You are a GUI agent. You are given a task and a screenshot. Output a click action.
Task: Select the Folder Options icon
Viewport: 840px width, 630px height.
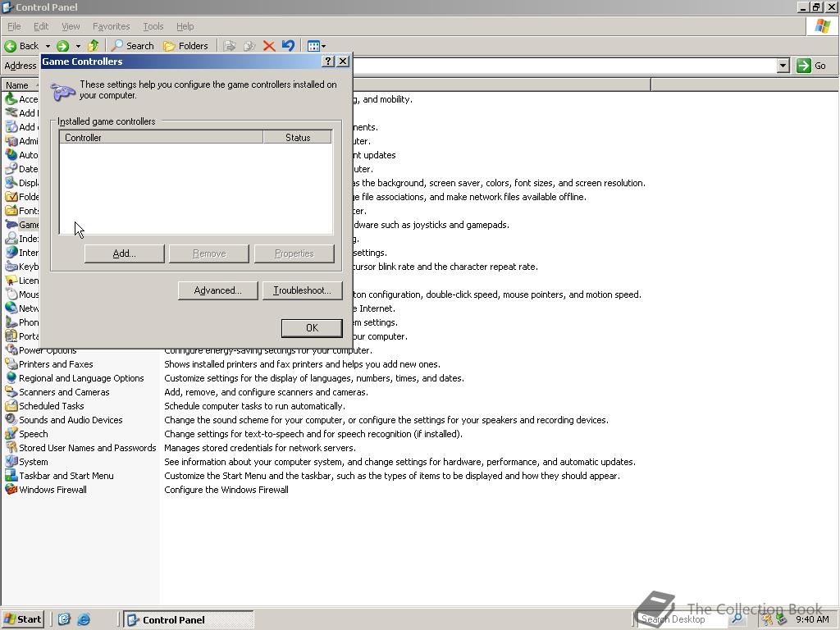11,197
